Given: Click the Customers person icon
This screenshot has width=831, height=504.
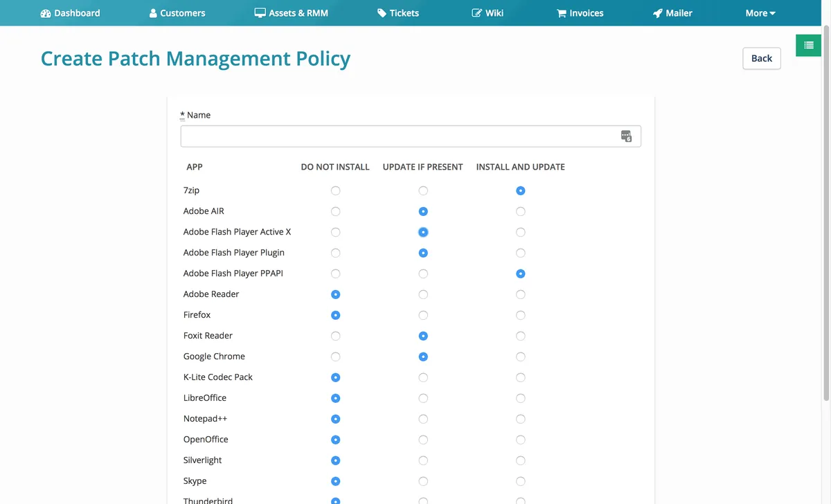Looking at the screenshot, I should click(x=153, y=13).
